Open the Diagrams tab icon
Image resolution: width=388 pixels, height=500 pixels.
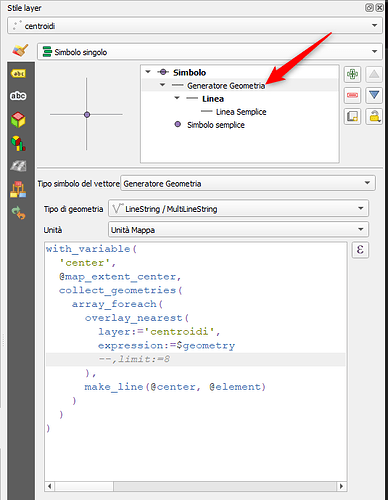[18, 143]
